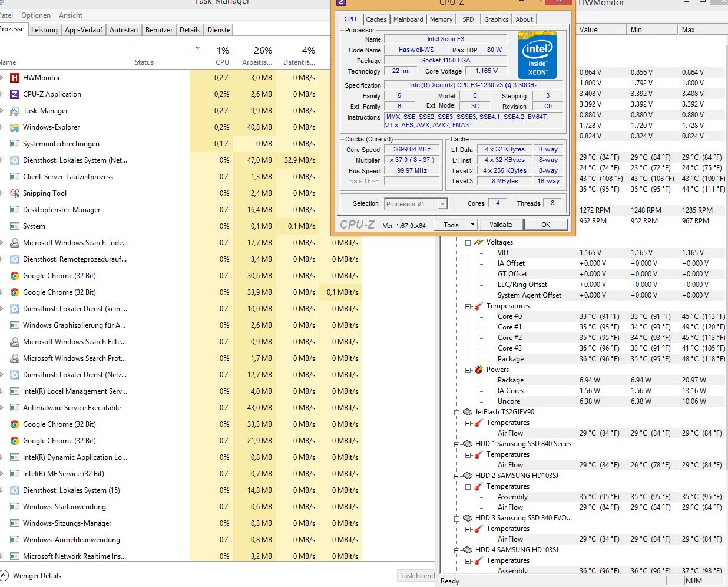Click the Windows-Explorer folder icon
This screenshot has height=587, width=728.
click(x=15, y=127)
